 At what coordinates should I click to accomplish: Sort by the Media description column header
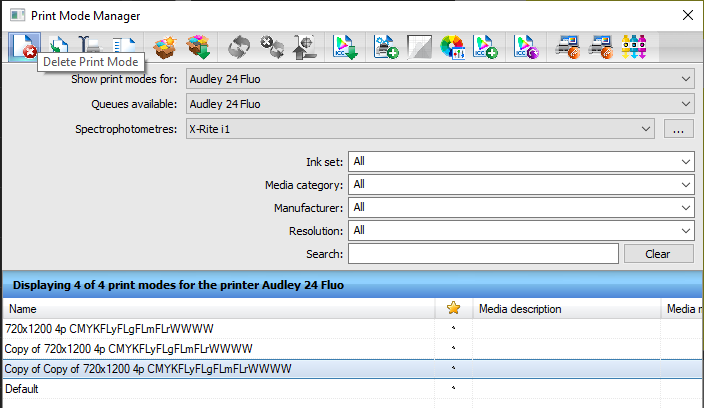[x=566, y=309]
